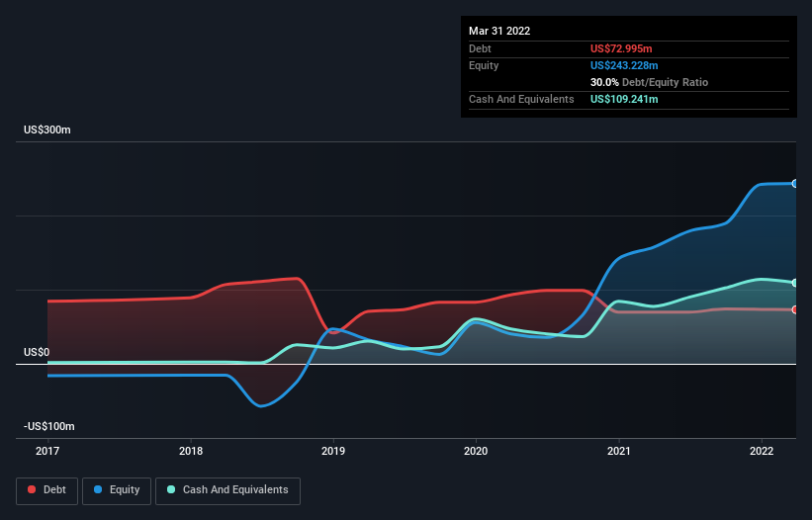Select the 2018 axis label
The image size is (812, 520).
(x=191, y=451)
